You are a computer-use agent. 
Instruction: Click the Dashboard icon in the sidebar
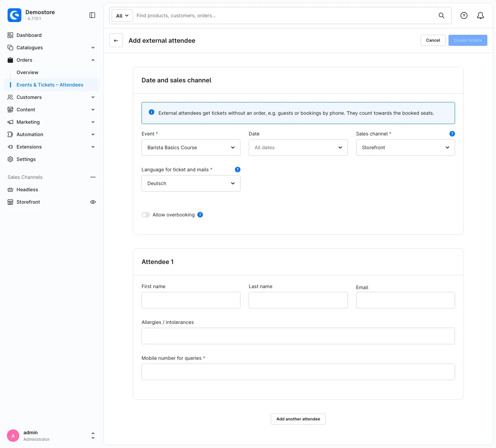coord(10,35)
